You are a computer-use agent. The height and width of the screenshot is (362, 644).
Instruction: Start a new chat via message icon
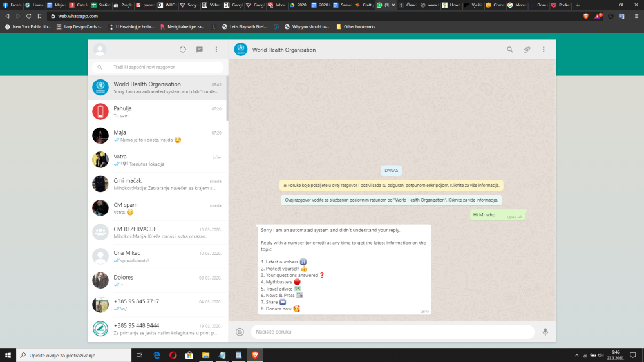(200, 50)
